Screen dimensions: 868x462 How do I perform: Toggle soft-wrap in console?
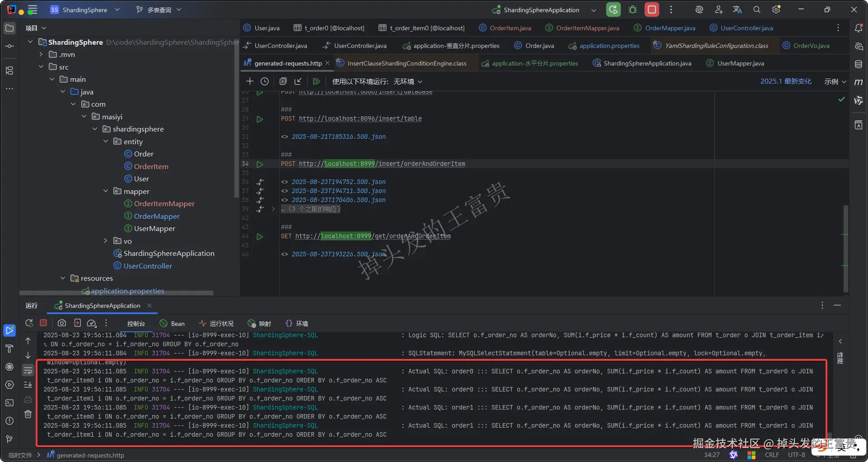pyautogui.click(x=28, y=371)
